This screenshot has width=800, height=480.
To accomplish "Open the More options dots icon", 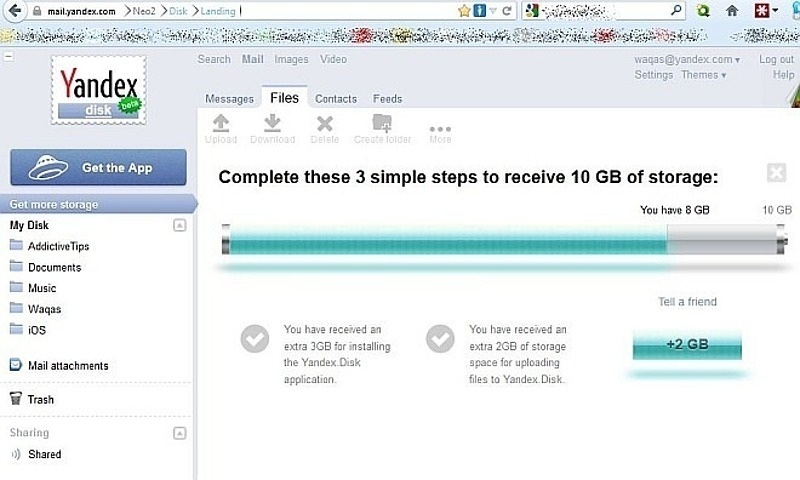I will pyautogui.click(x=440, y=129).
